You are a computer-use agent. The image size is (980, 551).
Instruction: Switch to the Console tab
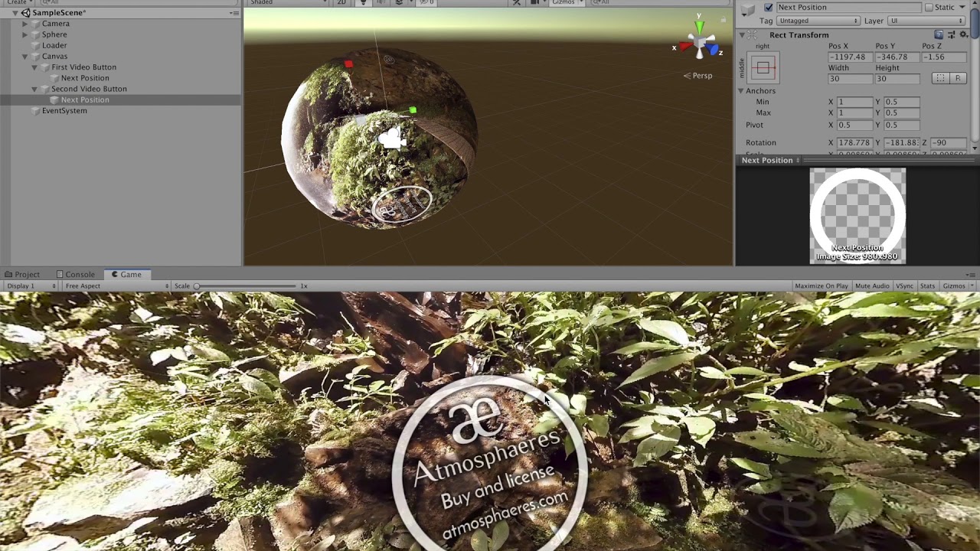pyautogui.click(x=75, y=275)
